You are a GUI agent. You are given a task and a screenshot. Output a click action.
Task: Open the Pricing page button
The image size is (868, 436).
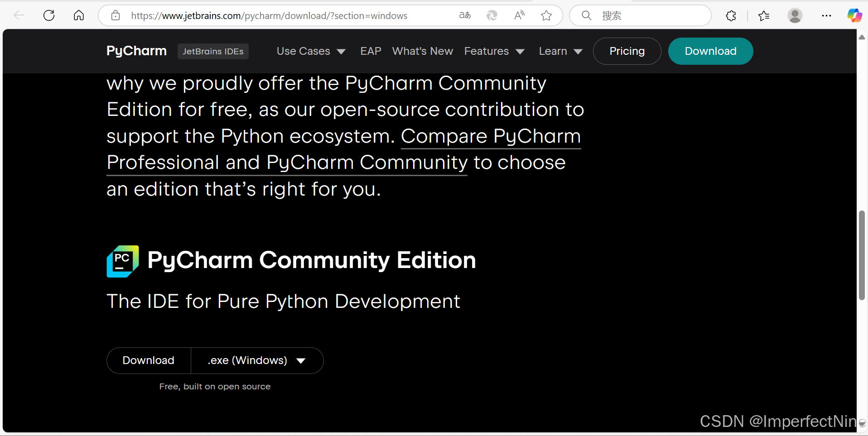[627, 51]
